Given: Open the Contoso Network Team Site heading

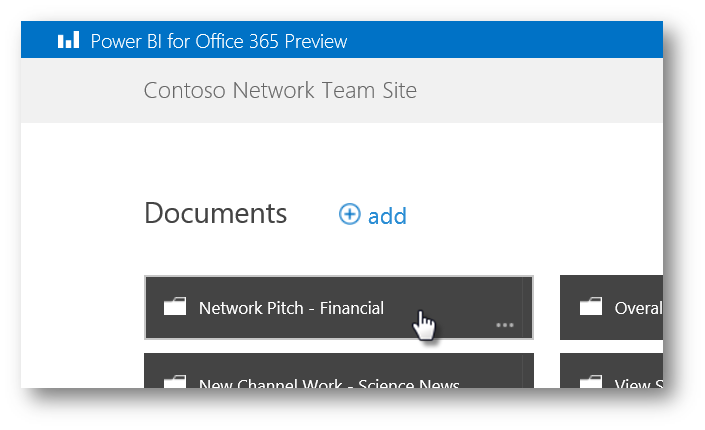Looking at the screenshot, I should (x=280, y=90).
